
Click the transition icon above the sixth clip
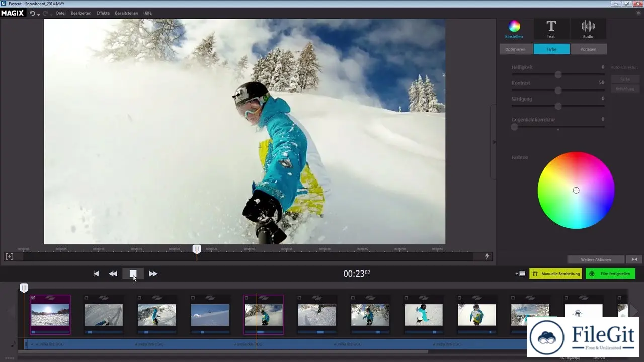coord(317,298)
